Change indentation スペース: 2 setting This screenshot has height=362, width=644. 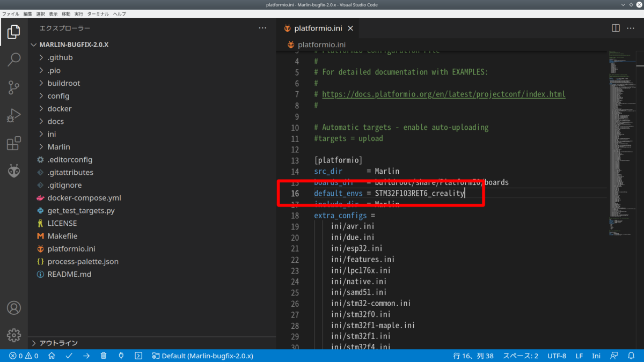tap(520, 356)
